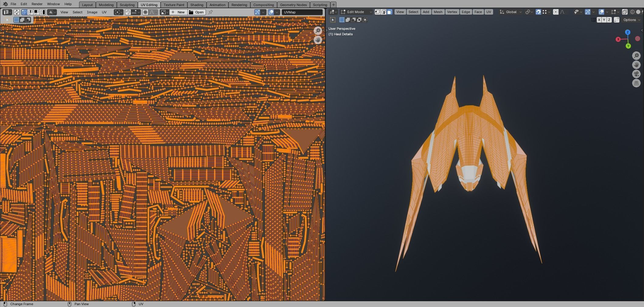
Task: Open the object types visibility dropdown
Action: [578, 12]
